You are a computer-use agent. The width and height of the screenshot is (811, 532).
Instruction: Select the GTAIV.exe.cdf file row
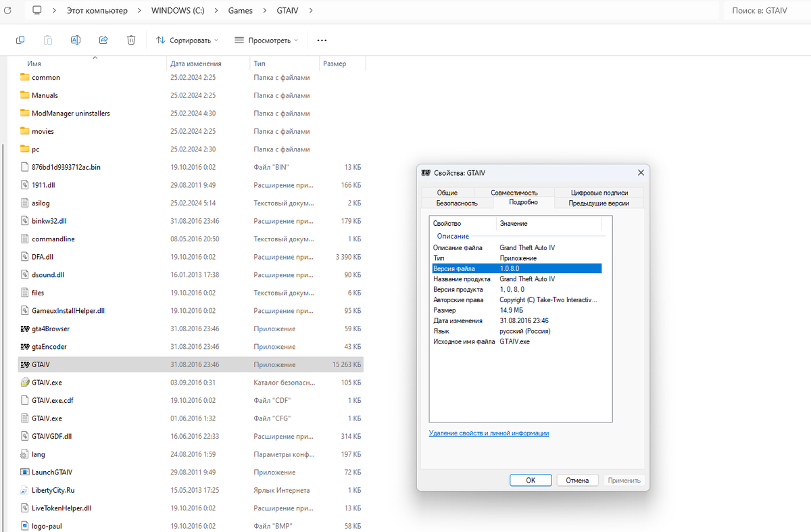tap(191, 400)
